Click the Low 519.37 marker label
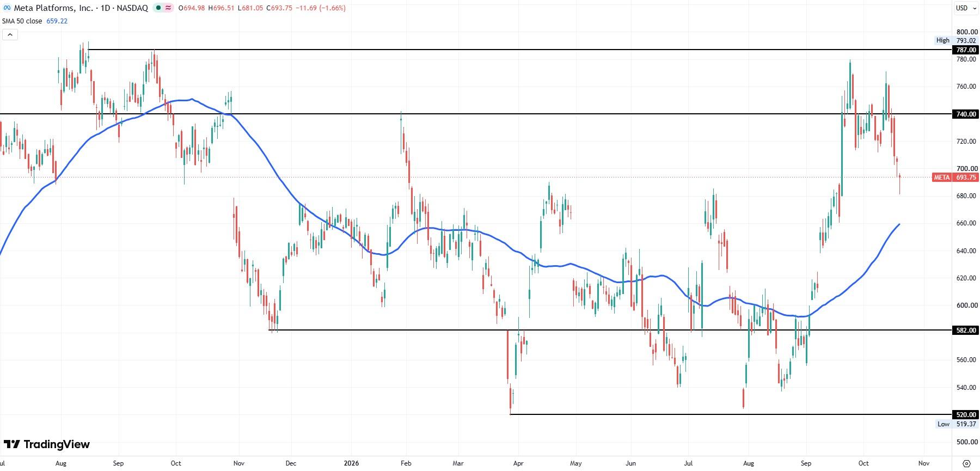The width and height of the screenshot is (980, 471). click(957, 424)
